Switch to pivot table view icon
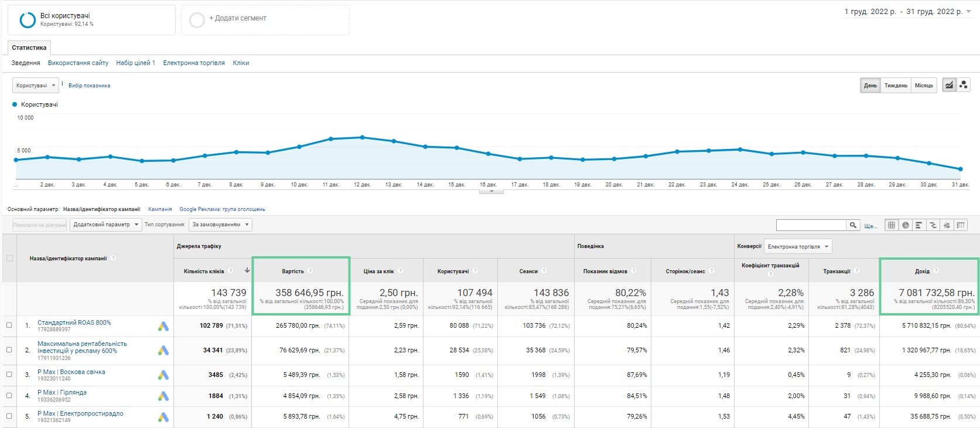 [x=960, y=225]
